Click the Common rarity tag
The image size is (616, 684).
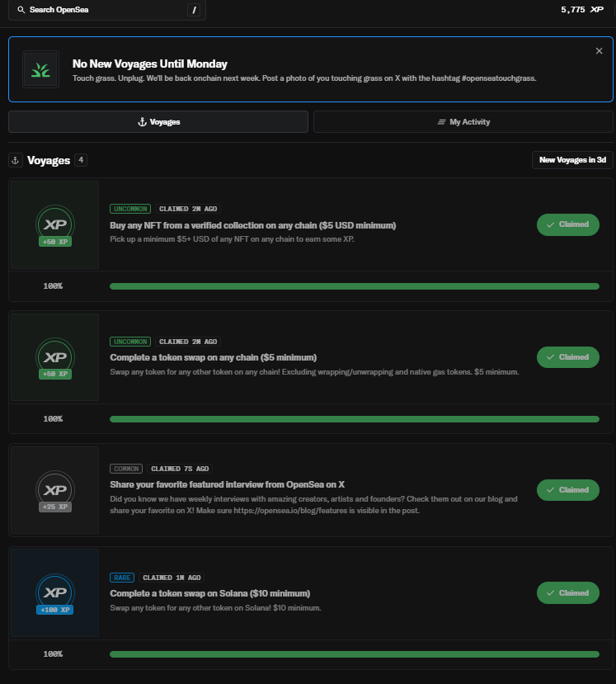click(x=126, y=469)
